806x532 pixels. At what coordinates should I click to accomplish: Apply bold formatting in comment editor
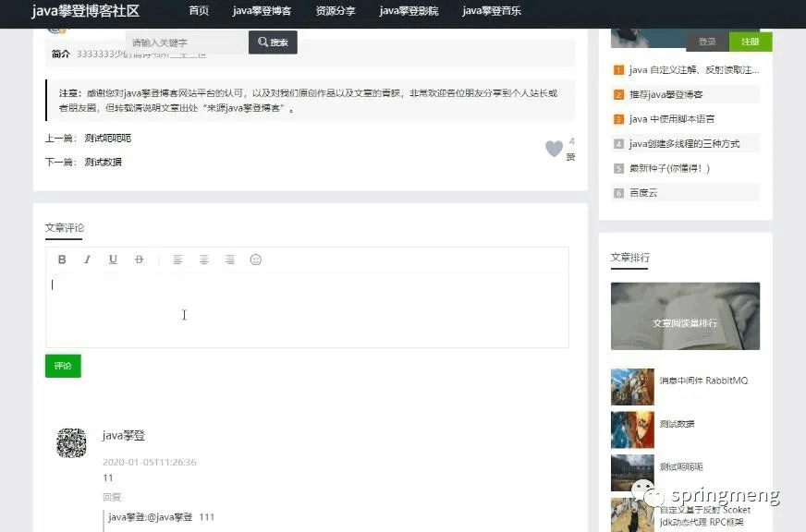click(x=62, y=260)
